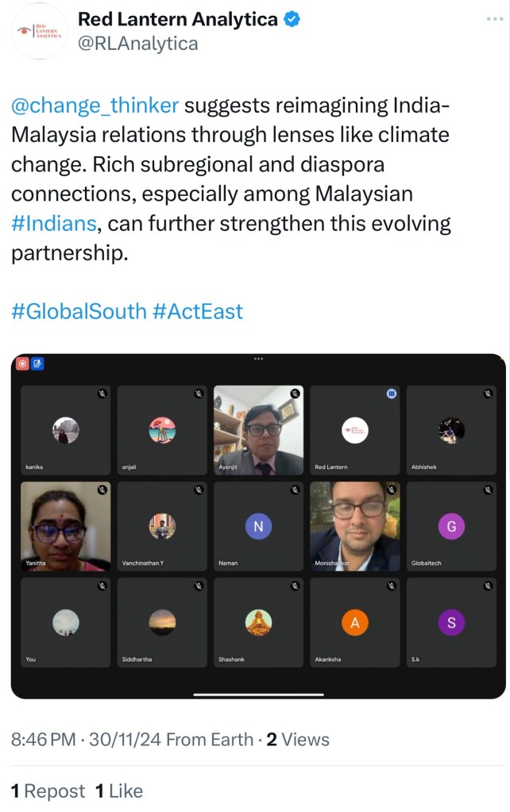The width and height of the screenshot is (510, 812).
Task: View the 1 Repost list
Action: tap(48, 791)
